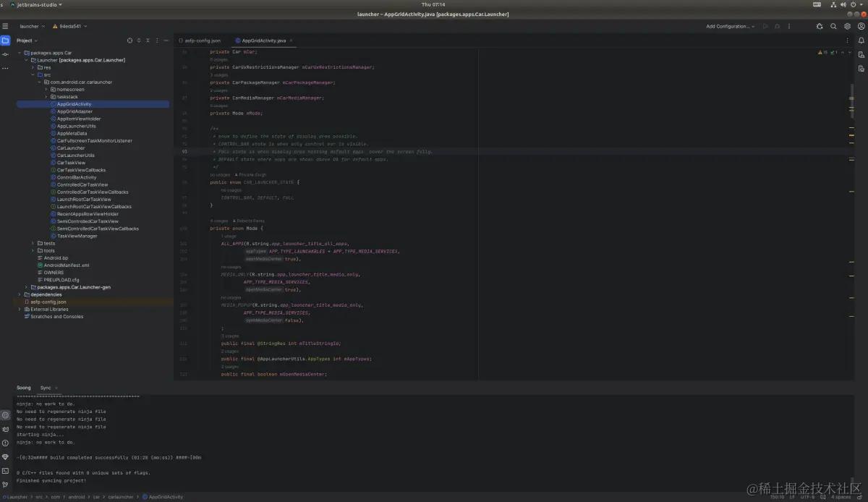Open run toolbar more actions
This screenshot has width=868, height=502.
790,26
